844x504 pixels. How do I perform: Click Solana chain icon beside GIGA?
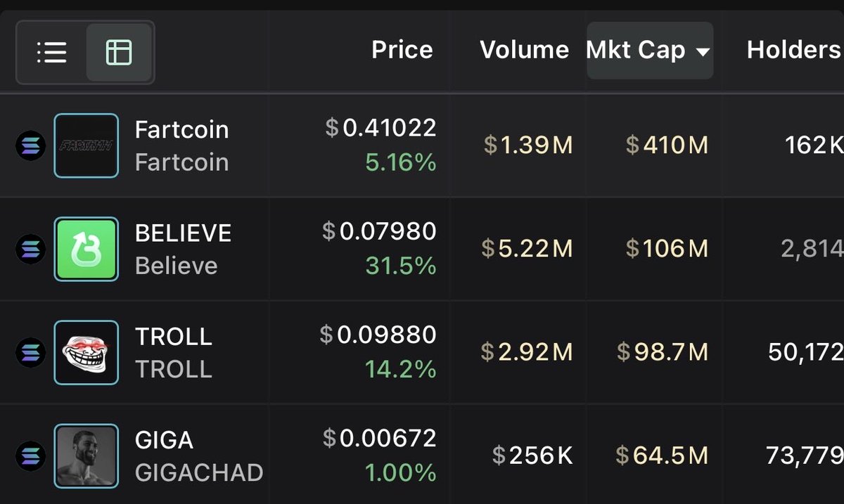point(31,456)
